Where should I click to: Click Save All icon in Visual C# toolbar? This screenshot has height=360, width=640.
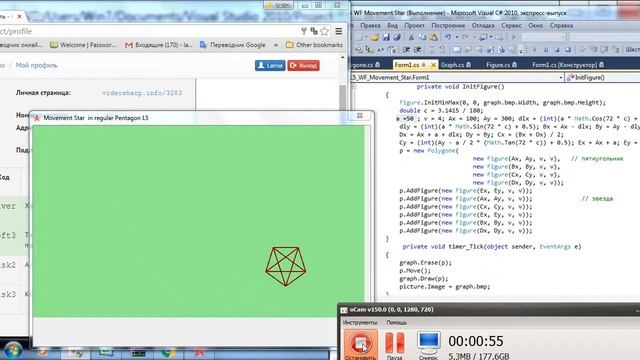pyautogui.click(x=397, y=38)
